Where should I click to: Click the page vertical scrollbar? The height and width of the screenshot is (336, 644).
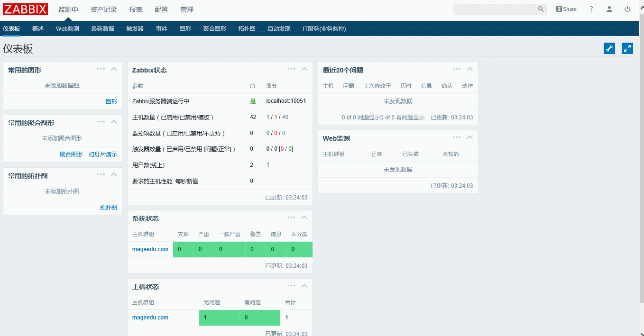[642, 159]
